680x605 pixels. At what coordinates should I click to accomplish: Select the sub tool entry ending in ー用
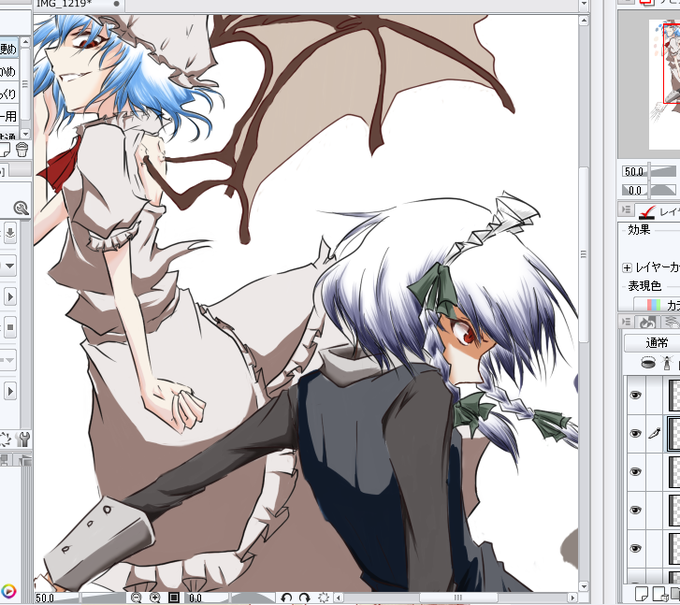pos(9,116)
